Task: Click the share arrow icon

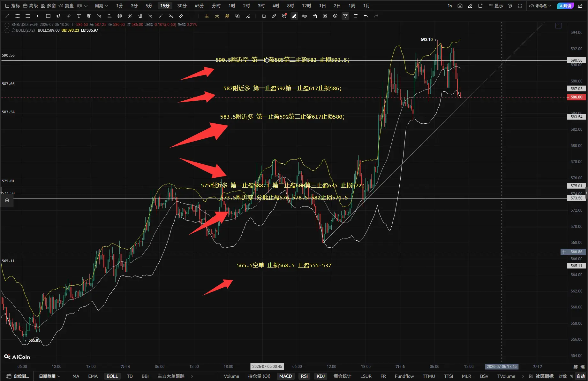Action: pyautogui.click(x=580, y=6)
